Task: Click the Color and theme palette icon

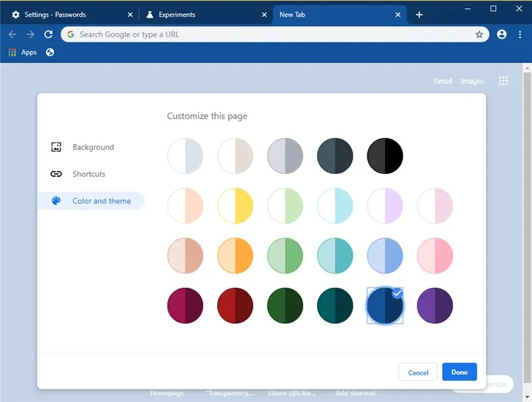Action: (56, 201)
